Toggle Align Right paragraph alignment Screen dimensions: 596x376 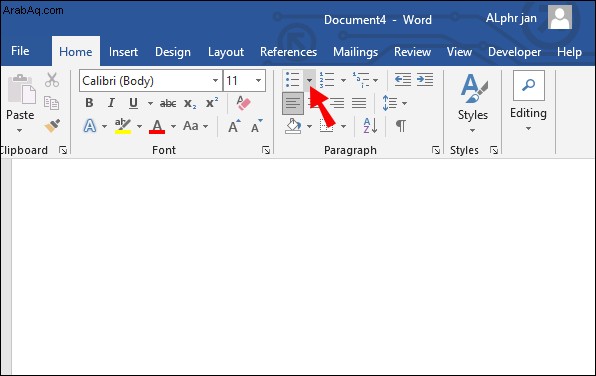pos(337,103)
